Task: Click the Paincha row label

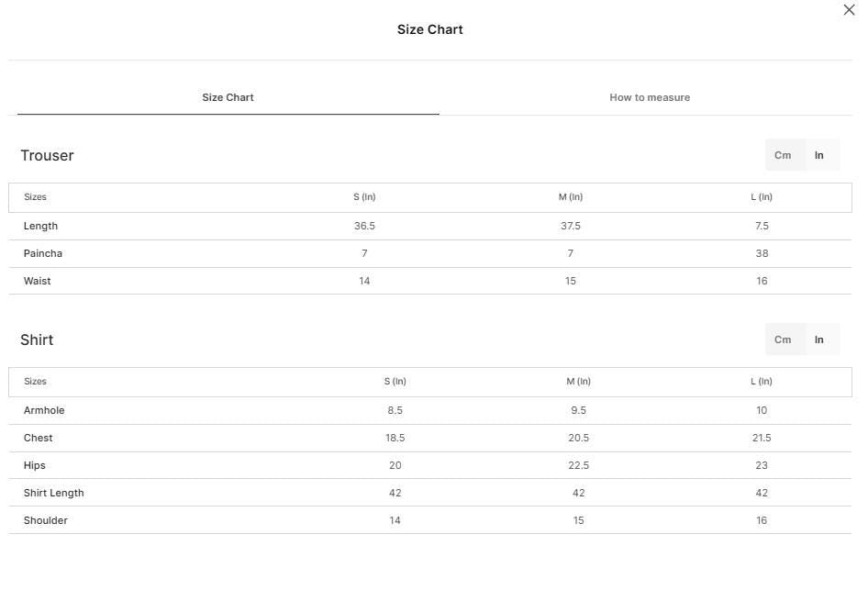Action: pyautogui.click(x=42, y=253)
